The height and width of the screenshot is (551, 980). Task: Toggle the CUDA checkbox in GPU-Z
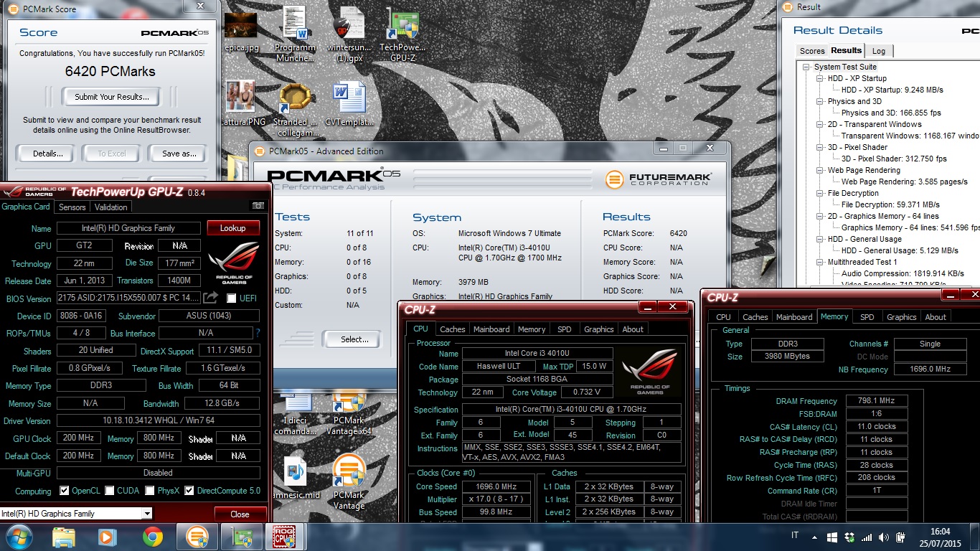(110, 491)
